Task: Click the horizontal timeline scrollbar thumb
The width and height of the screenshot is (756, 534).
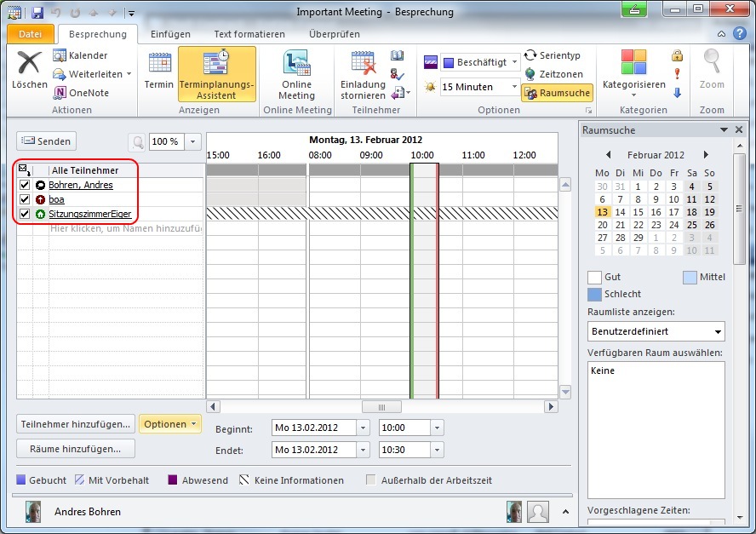Action: point(381,407)
